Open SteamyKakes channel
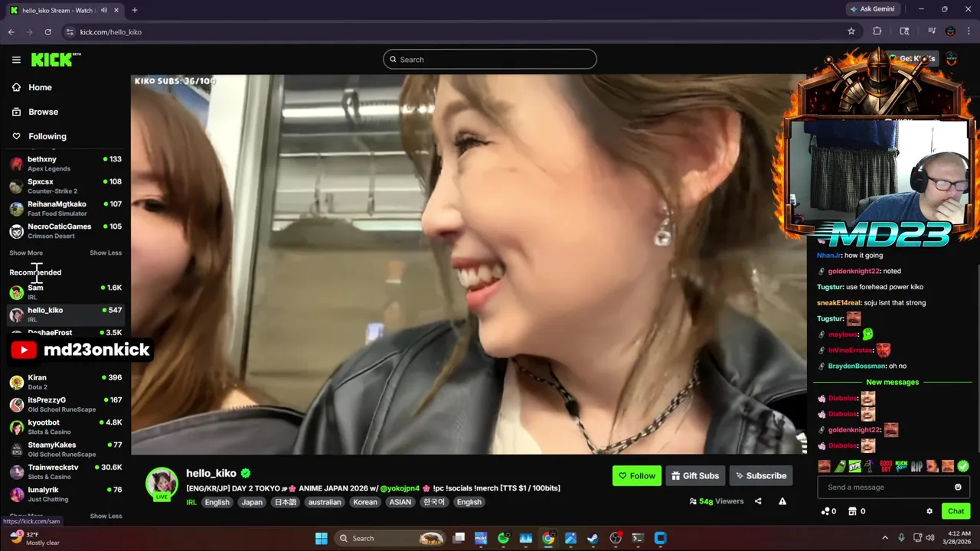980x551 pixels. [65, 448]
